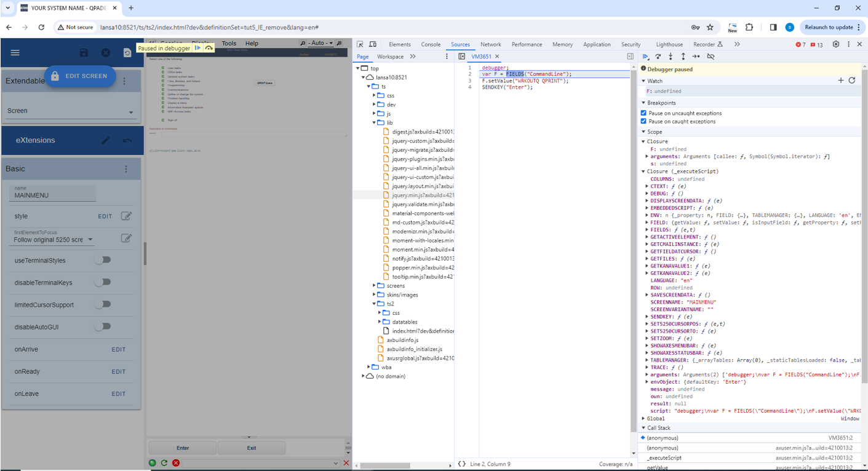
Task: Click the pencil icon beside eXtensions
Action: point(106,140)
